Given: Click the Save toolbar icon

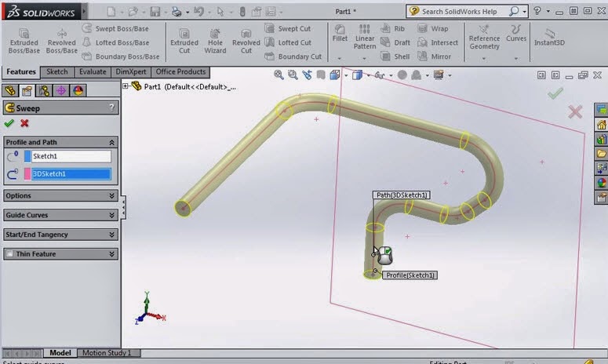Looking at the screenshot, I should point(155,12).
